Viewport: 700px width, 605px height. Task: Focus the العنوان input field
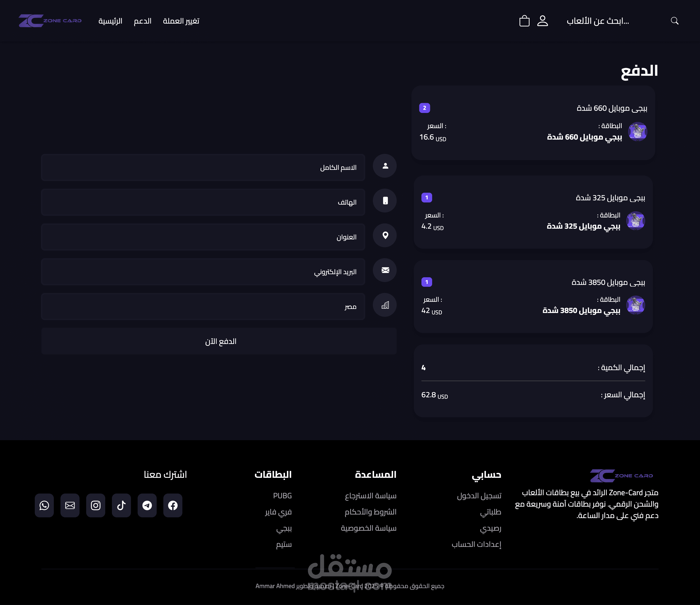pyautogui.click(x=203, y=237)
